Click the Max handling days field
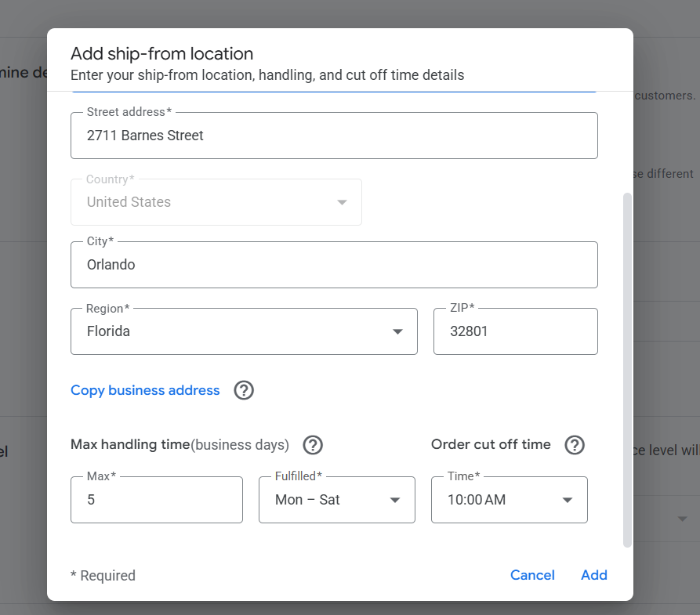 [x=157, y=500]
